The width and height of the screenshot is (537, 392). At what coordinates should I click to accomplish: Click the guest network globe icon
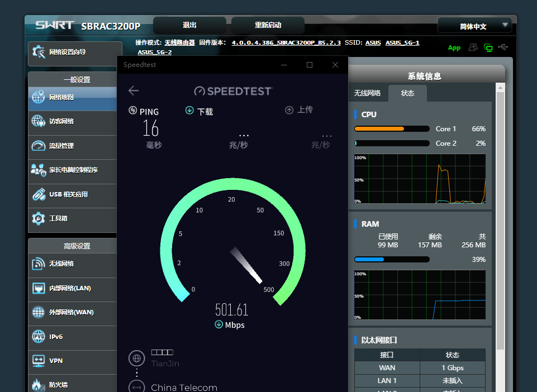(x=39, y=121)
